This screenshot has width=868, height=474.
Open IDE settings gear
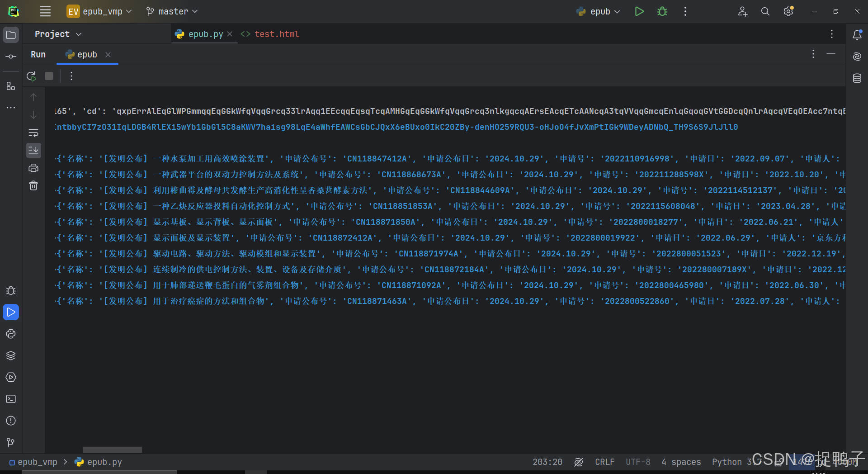(788, 11)
